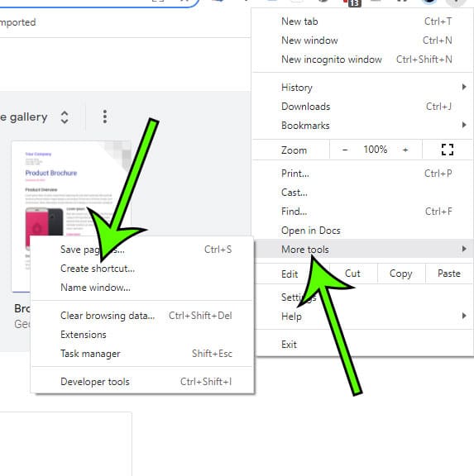Toggle fullscreen mode icon in Zoom row
474x476 pixels.
(448, 150)
